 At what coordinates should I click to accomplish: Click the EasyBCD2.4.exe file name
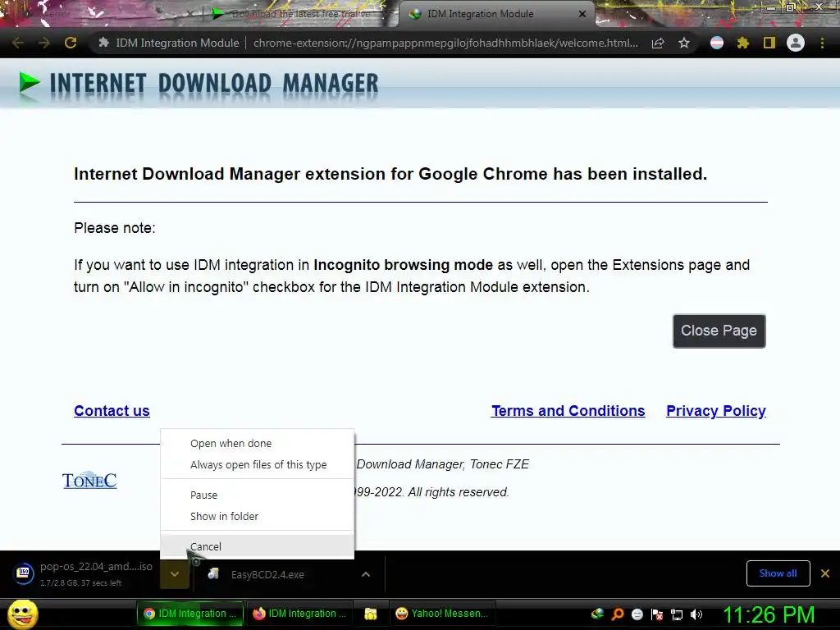[267, 574]
